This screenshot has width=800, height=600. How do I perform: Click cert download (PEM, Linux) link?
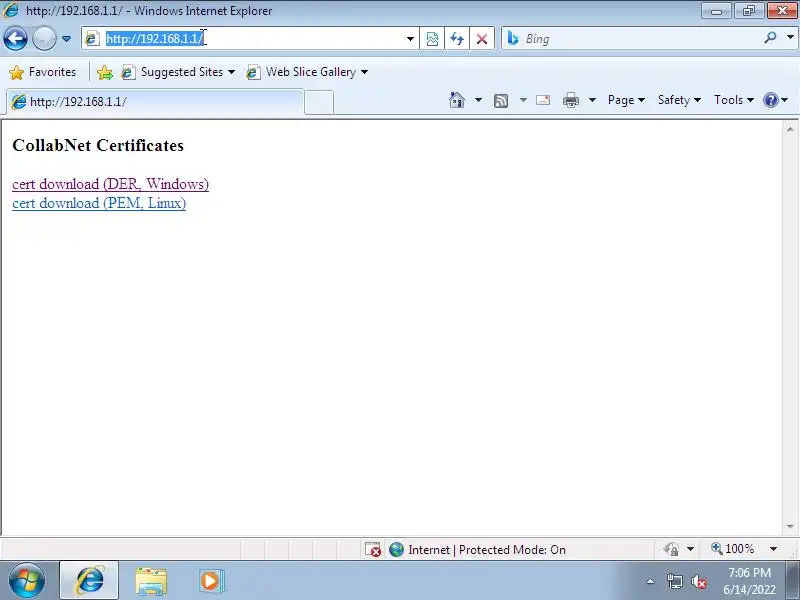click(x=99, y=203)
